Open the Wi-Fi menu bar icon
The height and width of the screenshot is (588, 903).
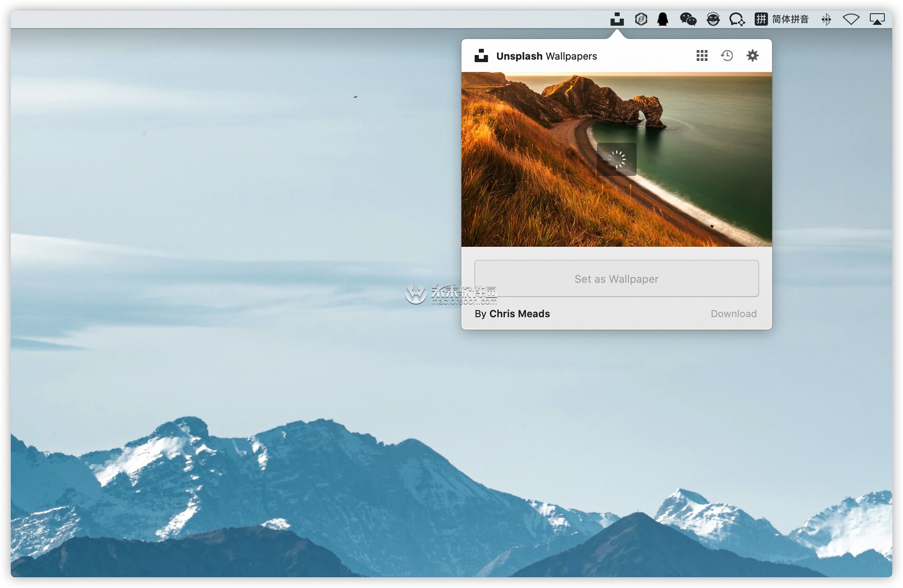(851, 19)
